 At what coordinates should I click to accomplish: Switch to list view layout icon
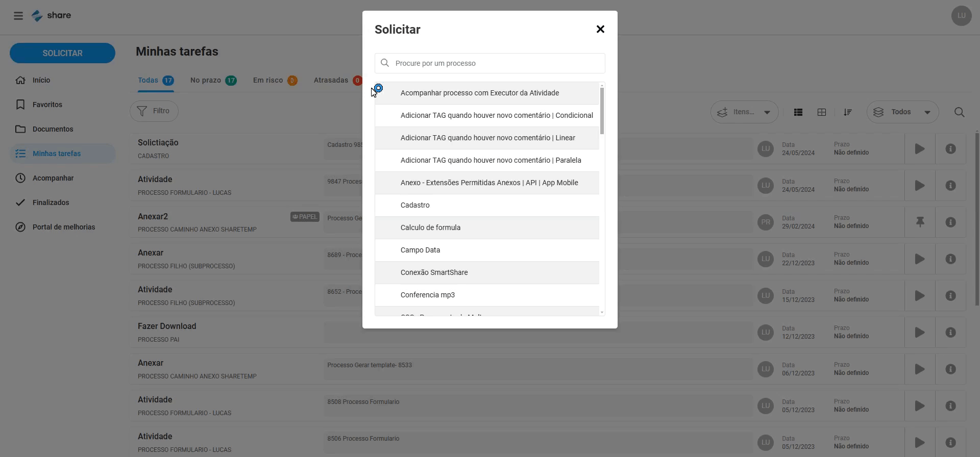(x=798, y=112)
